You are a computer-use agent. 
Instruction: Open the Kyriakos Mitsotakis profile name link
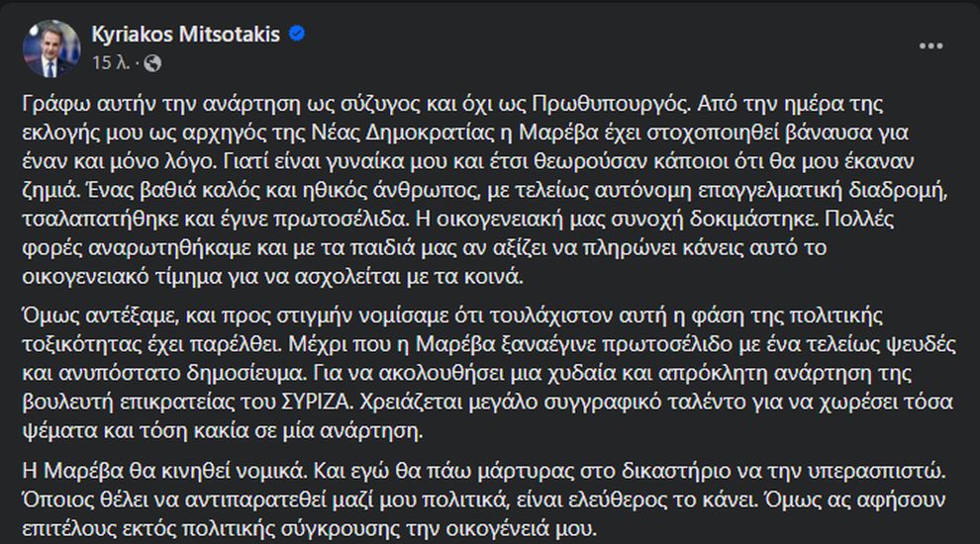pyautogui.click(x=185, y=36)
